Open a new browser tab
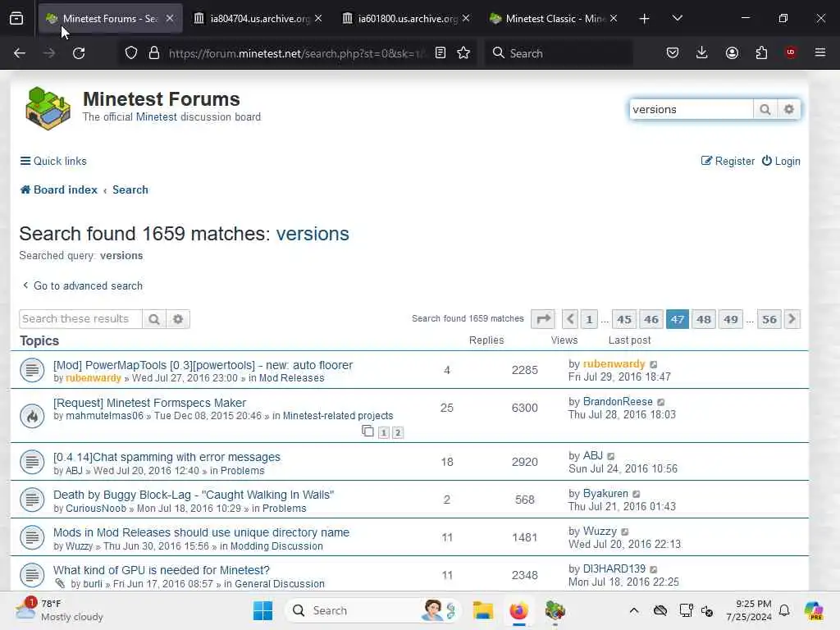Viewport: 840px width, 630px height. coord(645,19)
